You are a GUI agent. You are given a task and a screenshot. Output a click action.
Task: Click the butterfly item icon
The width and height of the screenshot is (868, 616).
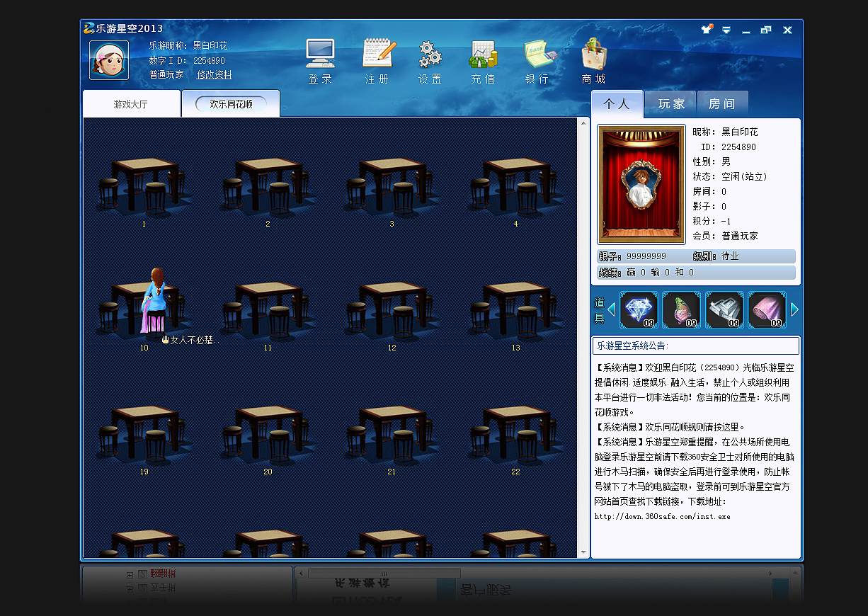(x=681, y=309)
